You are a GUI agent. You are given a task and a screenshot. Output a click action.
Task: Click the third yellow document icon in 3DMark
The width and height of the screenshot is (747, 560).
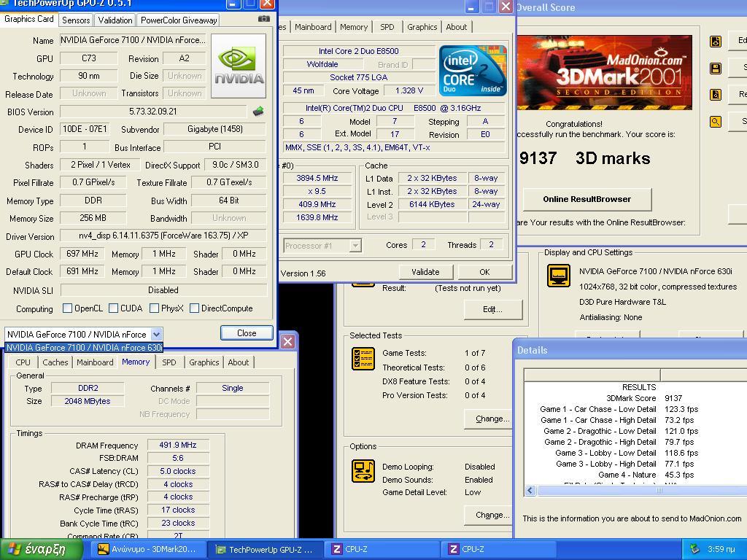pos(716,94)
